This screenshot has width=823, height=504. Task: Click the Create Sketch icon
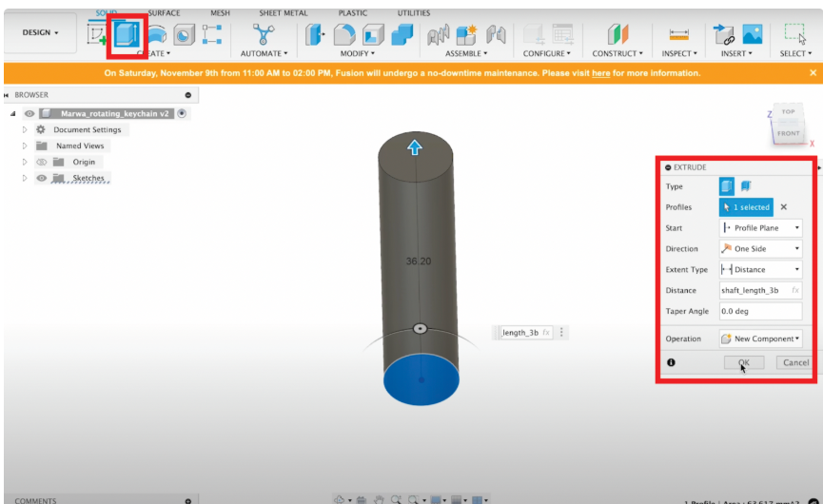click(x=97, y=35)
